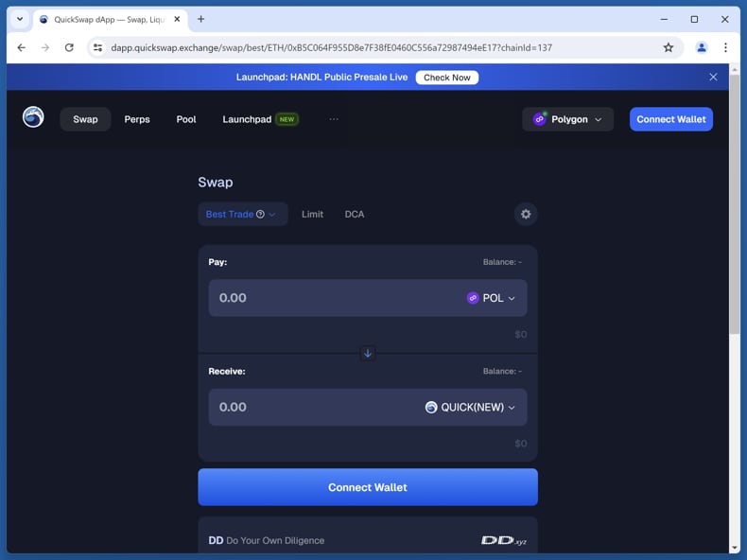Open Chrome three-dot menu
This screenshot has height=560, width=747.
tap(725, 47)
